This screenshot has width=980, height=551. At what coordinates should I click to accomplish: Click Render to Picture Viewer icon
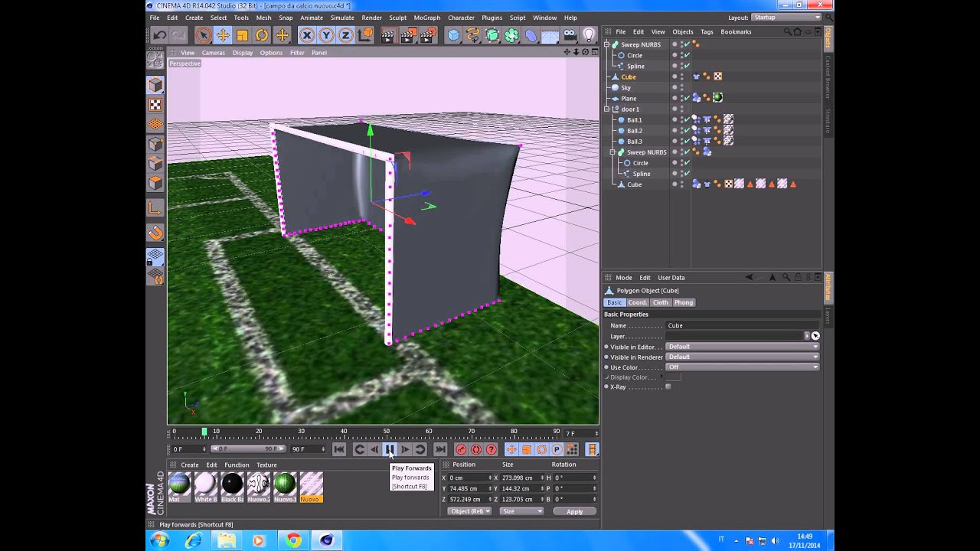coord(408,34)
